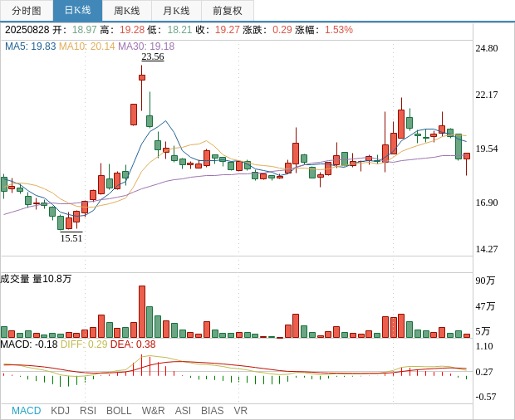Click the tallest red volume bar
Image resolution: width=515 pixels, height=420 pixels.
click(x=142, y=311)
